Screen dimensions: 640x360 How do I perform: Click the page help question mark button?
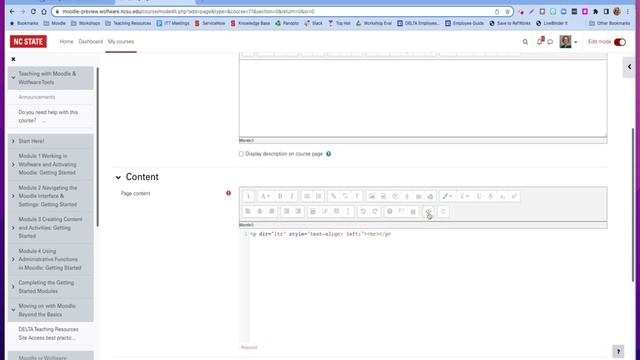click(618, 351)
